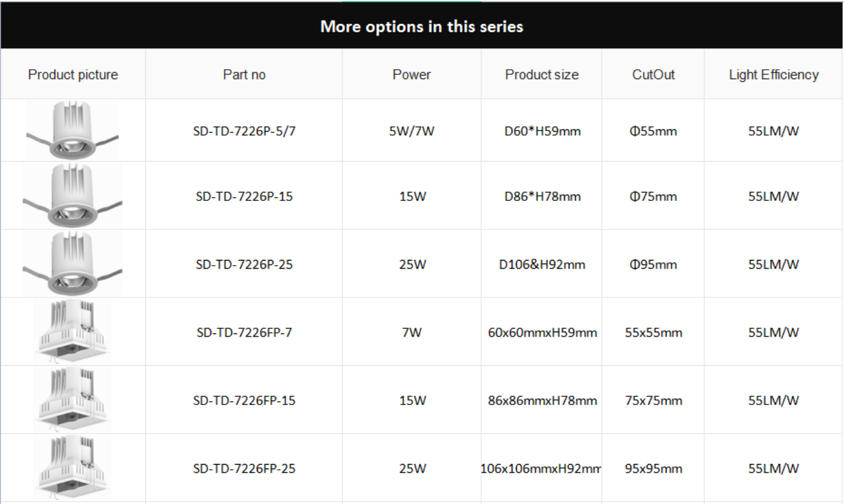Screen dimensions: 844x504
Task: Click the More options in this series banner
Action: [422, 26]
